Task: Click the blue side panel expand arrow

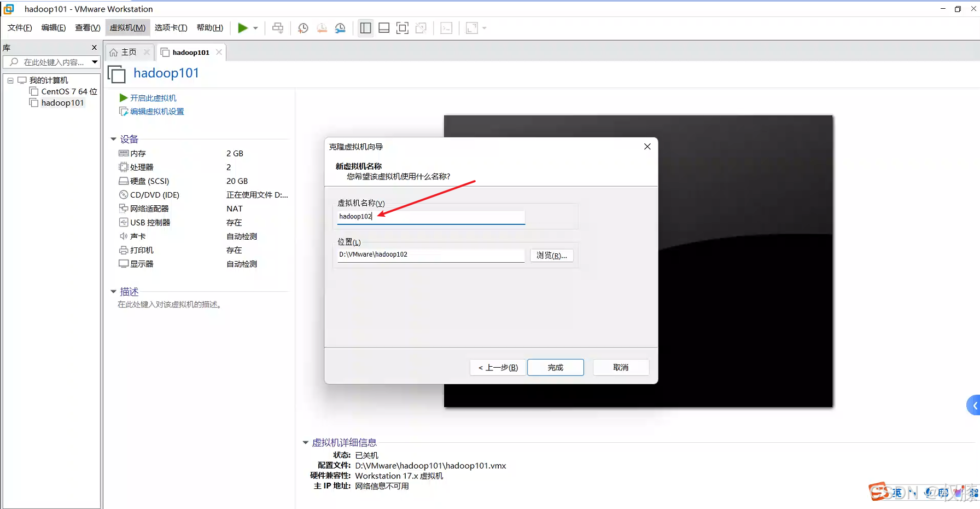Action: (x=973, y=406)
